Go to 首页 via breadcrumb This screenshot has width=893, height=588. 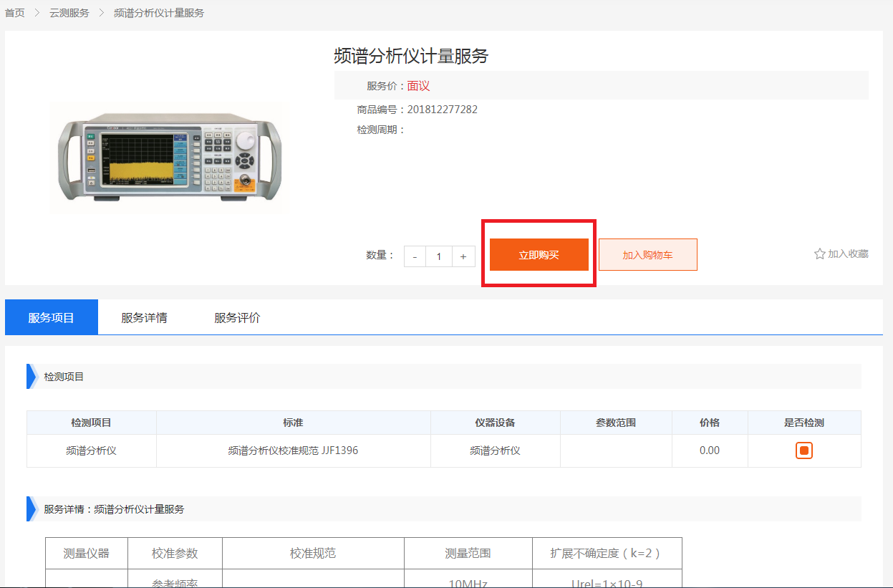[x=15, y=13]
